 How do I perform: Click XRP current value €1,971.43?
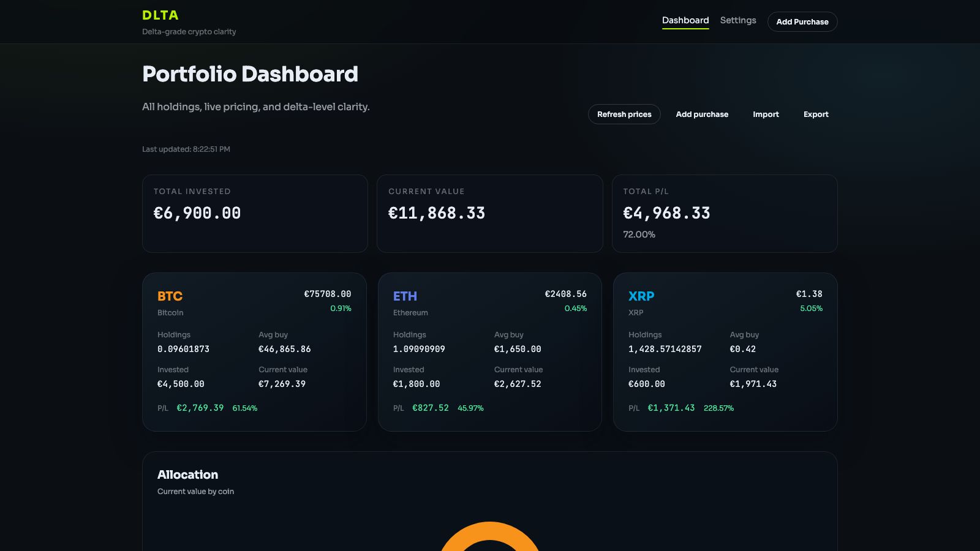pos(753,384)
